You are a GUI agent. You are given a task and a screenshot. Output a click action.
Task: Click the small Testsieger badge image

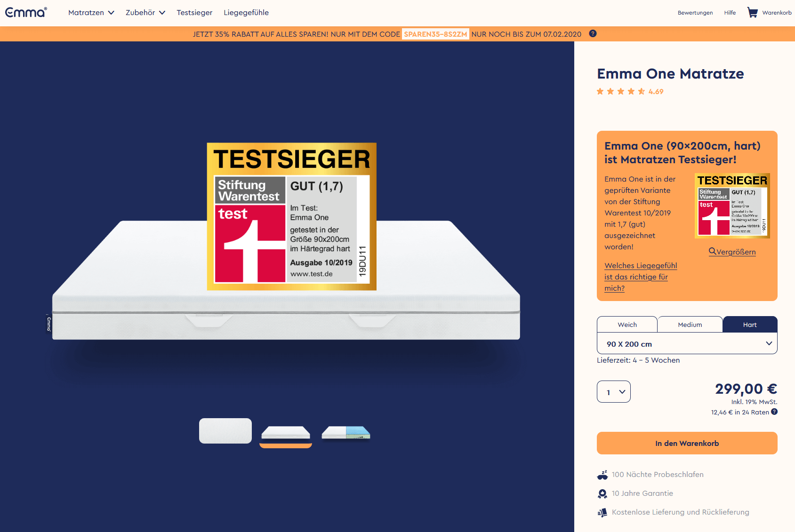732,206
